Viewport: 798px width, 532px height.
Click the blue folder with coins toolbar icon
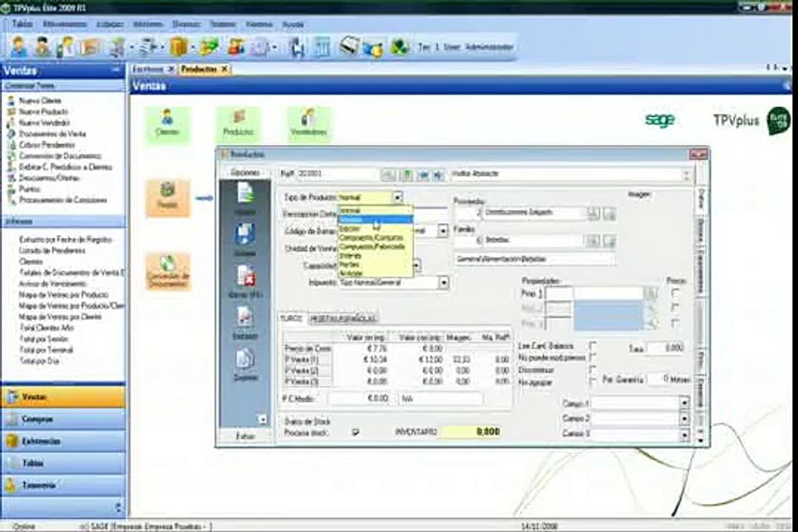point(374,48)
